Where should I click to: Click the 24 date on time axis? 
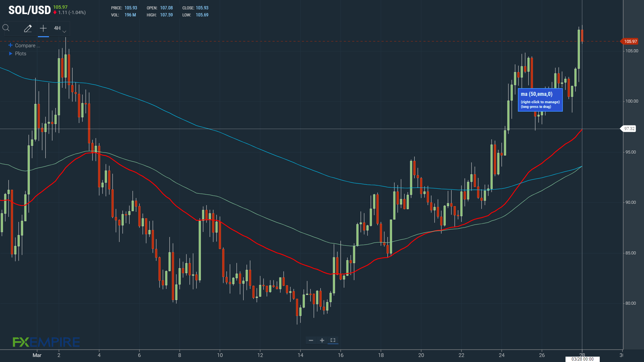pyautogui.click(x=502, y=355)
